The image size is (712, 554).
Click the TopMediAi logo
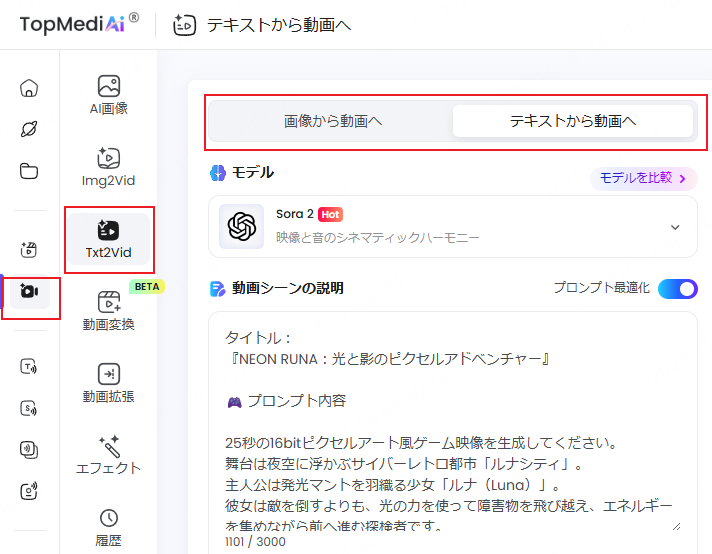pos(79,24)
